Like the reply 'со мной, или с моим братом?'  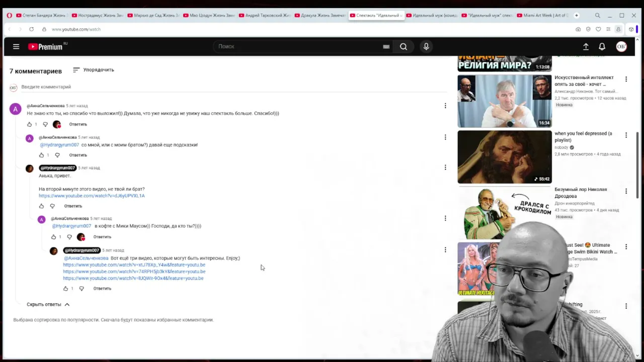(x=41, y=155)
